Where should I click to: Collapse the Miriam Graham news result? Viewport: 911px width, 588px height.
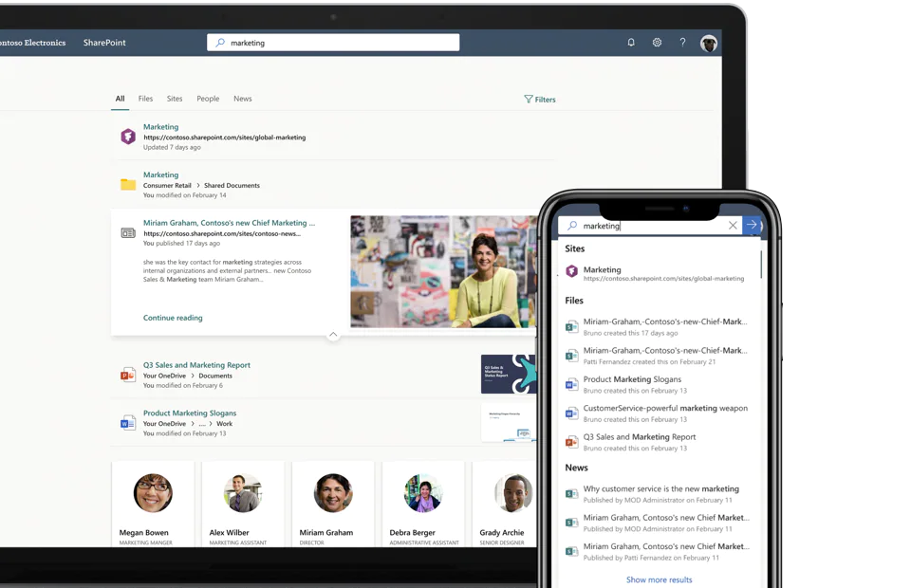click(333, 335)
